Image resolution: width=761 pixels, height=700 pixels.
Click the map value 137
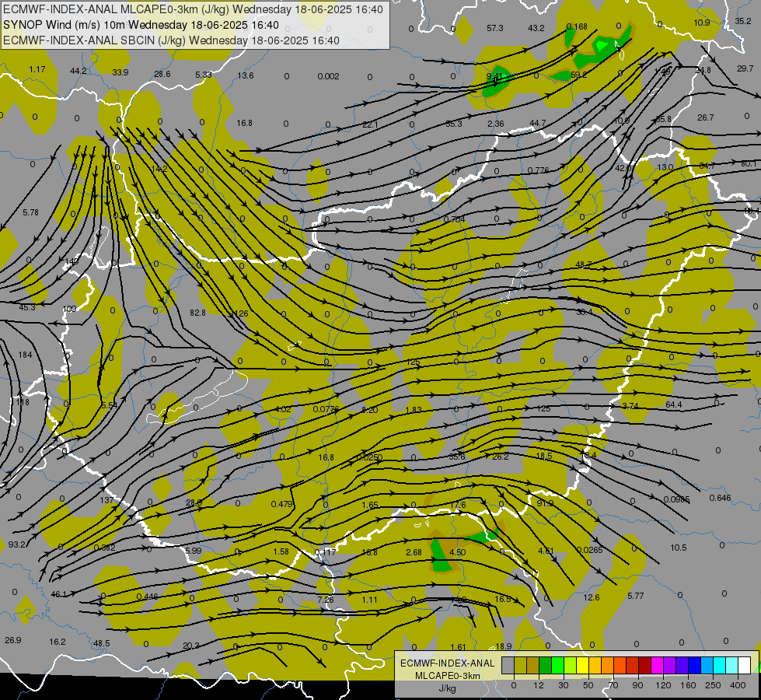coord(106,500)
